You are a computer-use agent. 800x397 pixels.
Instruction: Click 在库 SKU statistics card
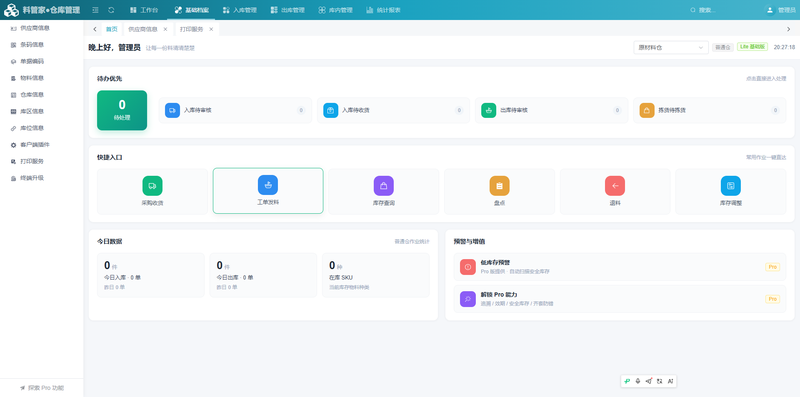(x=376, y=275)
